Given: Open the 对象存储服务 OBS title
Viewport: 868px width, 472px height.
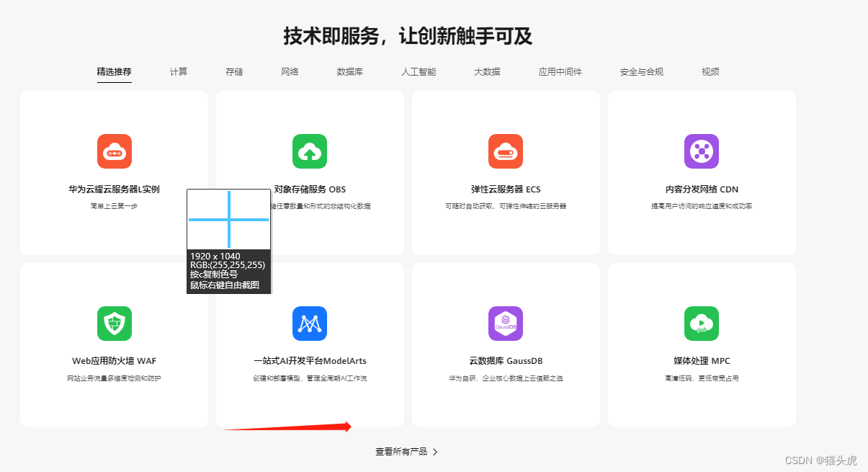Looking at the screenshot, I should click(x=310, y=190).
